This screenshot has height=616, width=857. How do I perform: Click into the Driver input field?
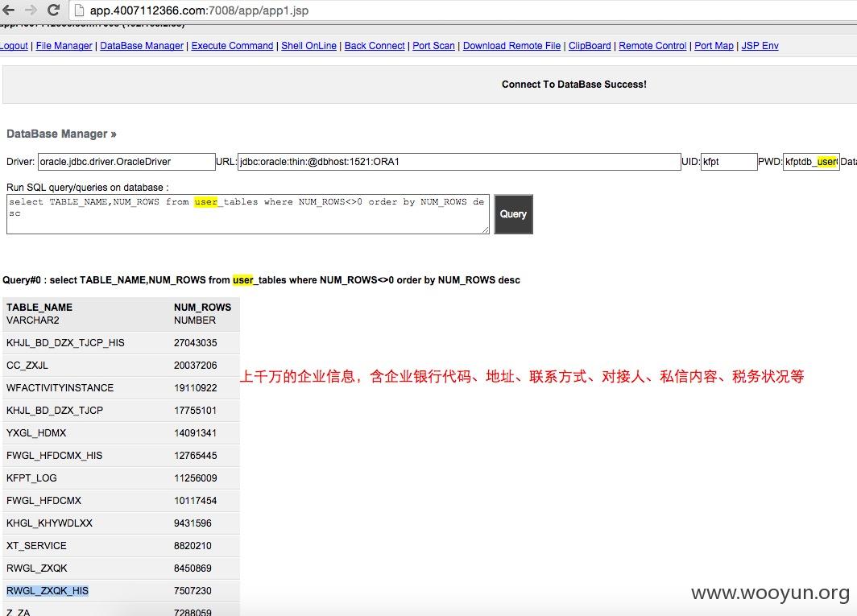(x=126, y=162)
